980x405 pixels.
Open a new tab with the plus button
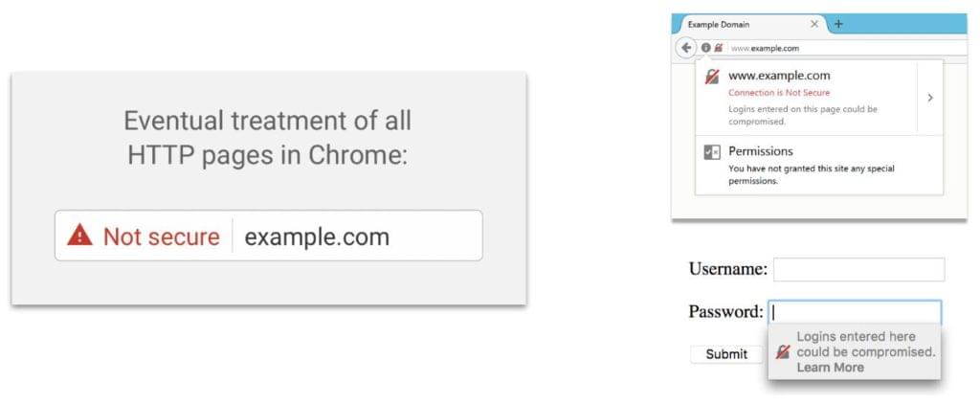[x=838, y=24]
